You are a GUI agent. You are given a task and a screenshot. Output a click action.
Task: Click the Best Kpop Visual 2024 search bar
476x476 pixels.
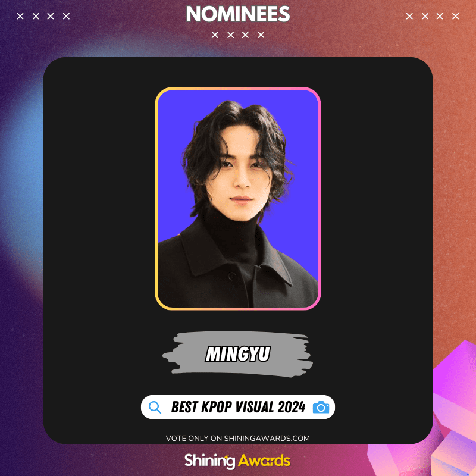[237, 407]
